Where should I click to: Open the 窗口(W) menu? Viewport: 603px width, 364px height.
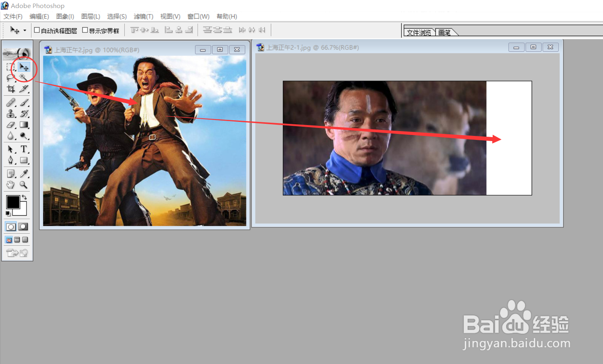(199, 16)
